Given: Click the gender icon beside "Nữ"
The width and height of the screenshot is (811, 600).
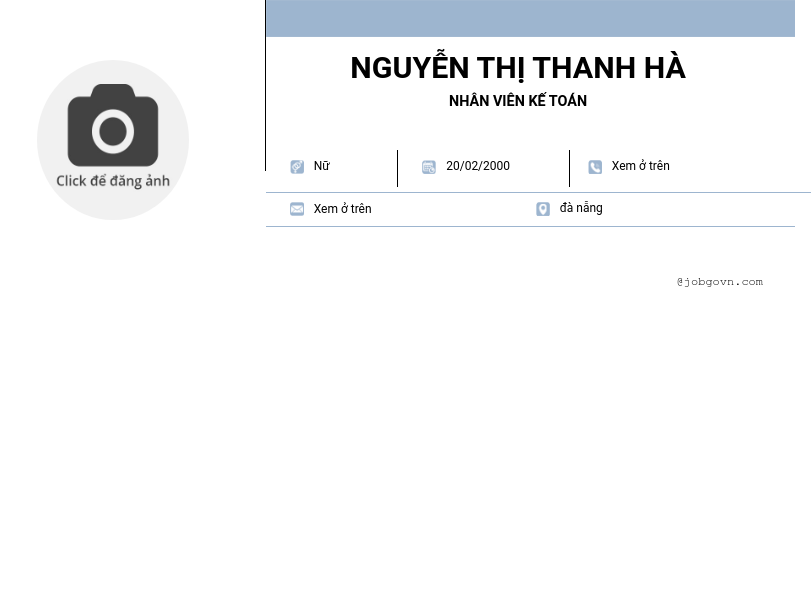Looking at the screenshot, I should tap(297, 167).
